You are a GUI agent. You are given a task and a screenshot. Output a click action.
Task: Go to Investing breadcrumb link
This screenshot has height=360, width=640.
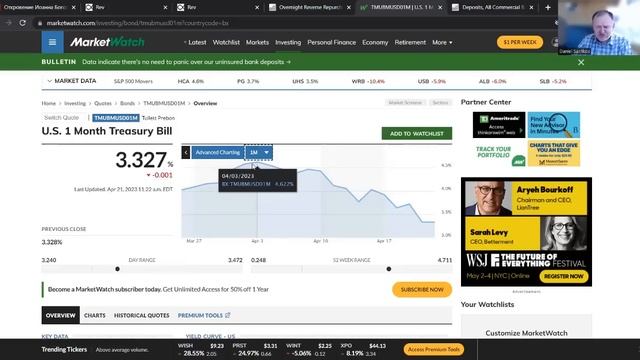[x=75, y=103]
